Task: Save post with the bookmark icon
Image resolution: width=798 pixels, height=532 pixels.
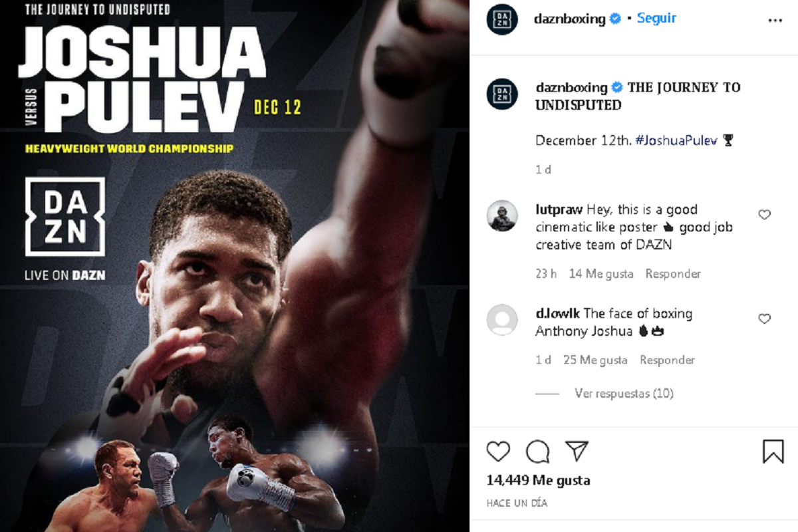Action: 773,452
